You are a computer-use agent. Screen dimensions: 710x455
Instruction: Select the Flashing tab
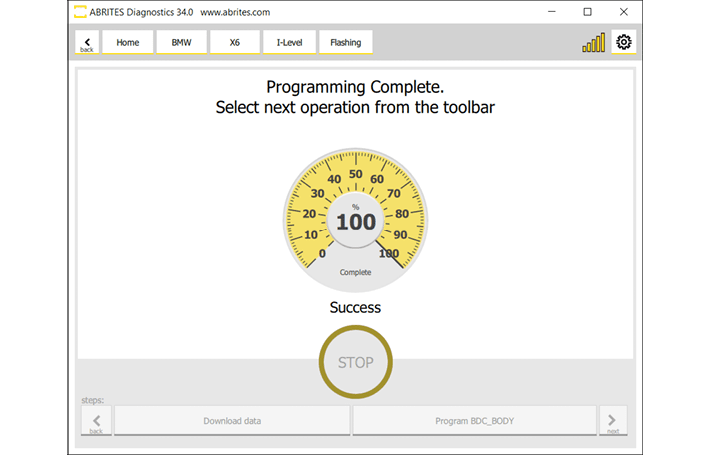pos(345,43)
